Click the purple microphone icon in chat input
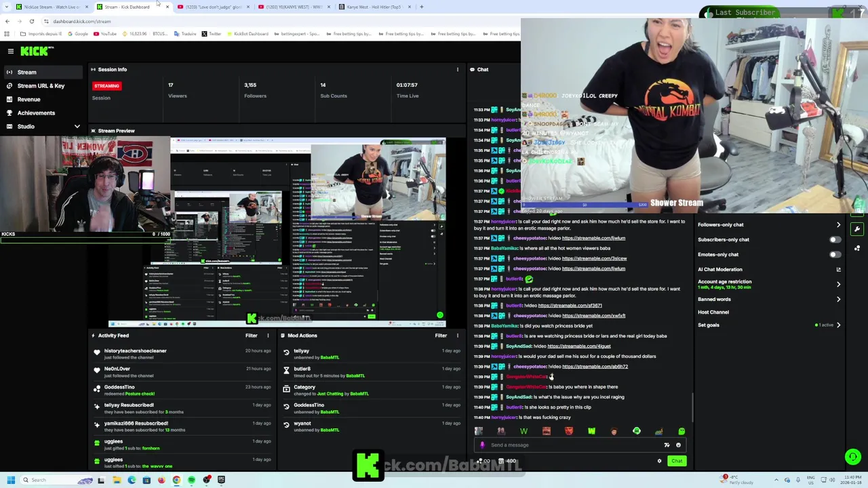This screenshot has width=868, height=488. (x=482, y=445)
